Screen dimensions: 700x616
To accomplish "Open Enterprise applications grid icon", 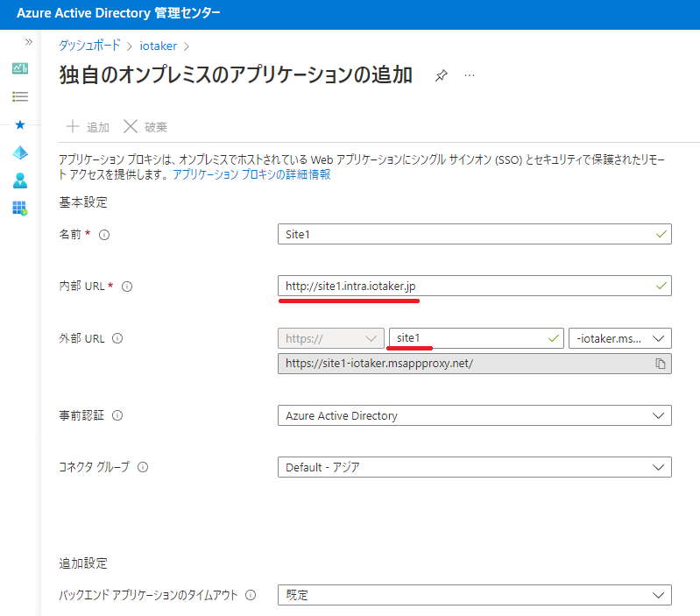I will pyautogui.click(x=20, y=208).
